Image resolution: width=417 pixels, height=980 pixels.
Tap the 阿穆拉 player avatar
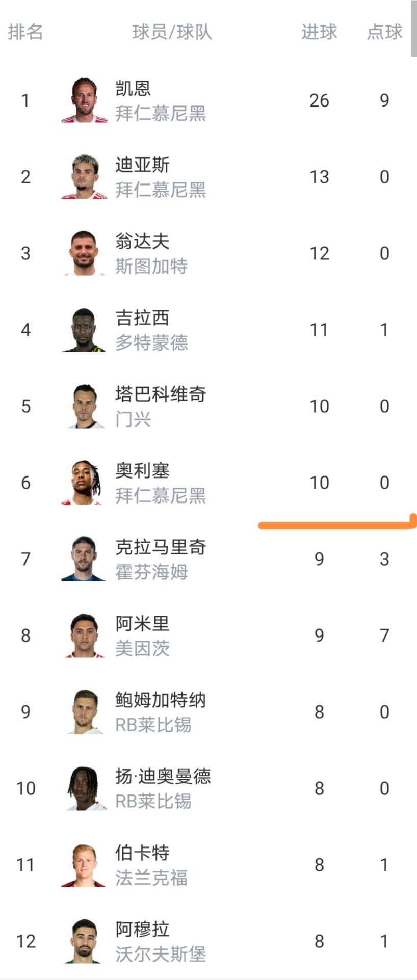click(x=84, y=941)
